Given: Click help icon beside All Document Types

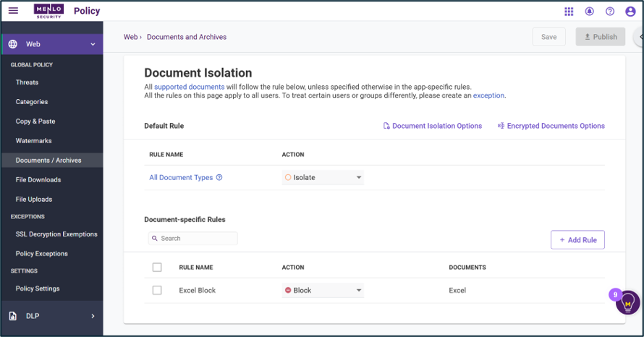Looking at the screenshot, I should pos(219,177).
